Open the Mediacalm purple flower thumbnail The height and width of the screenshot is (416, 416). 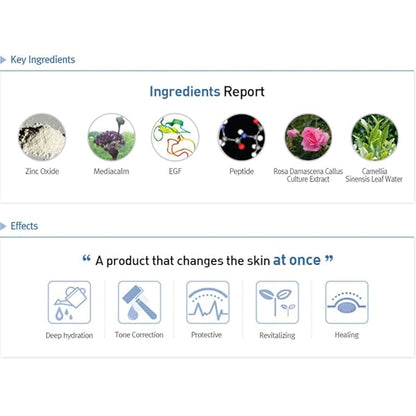[111, 137]
